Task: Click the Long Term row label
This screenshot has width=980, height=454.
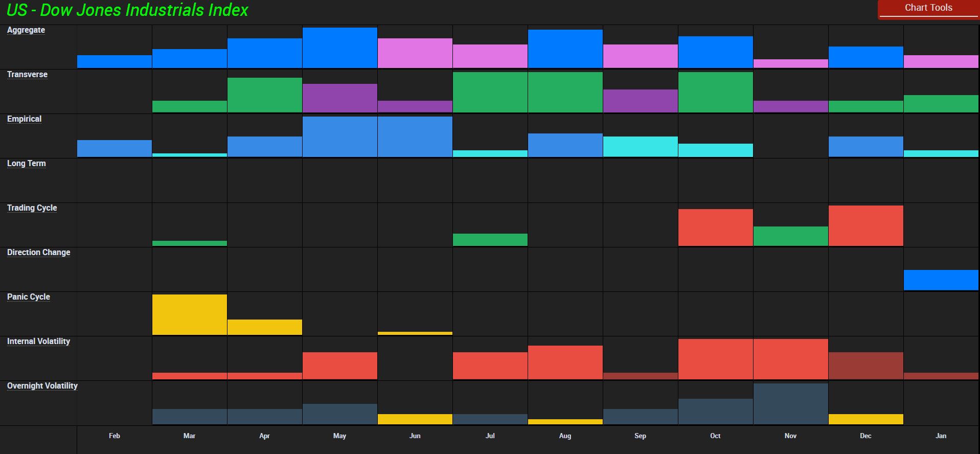Action: 26,164
